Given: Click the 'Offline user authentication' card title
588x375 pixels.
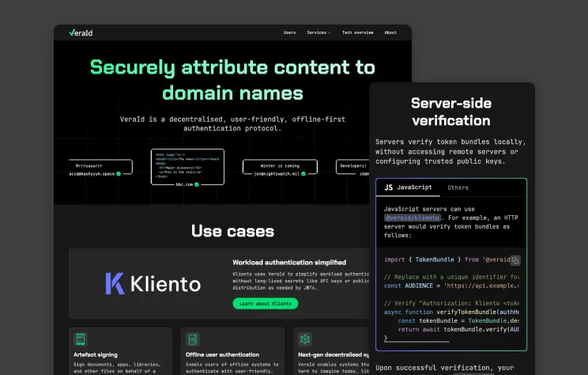Looking at the screenshot, I should pos(222,354).
